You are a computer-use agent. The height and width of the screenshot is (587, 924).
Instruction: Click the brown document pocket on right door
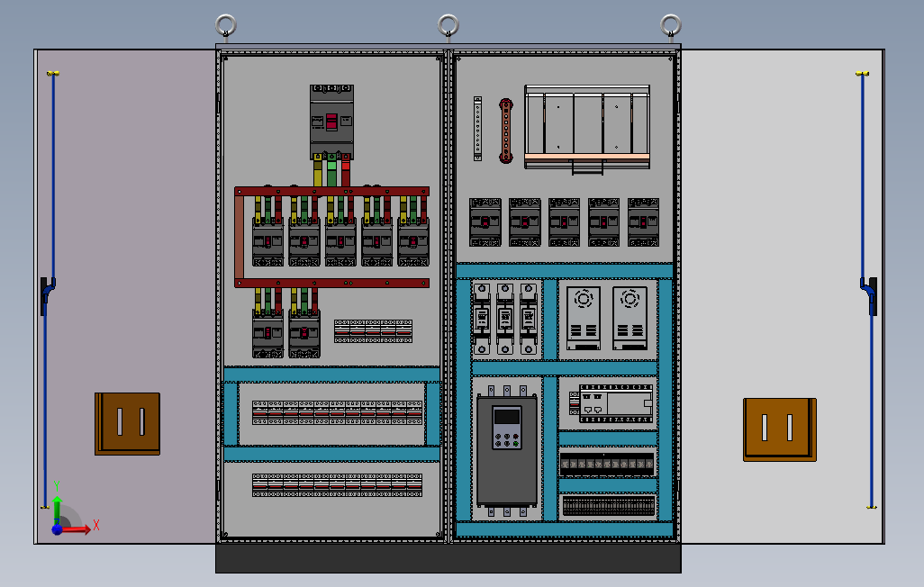click(x=780, y=429)
